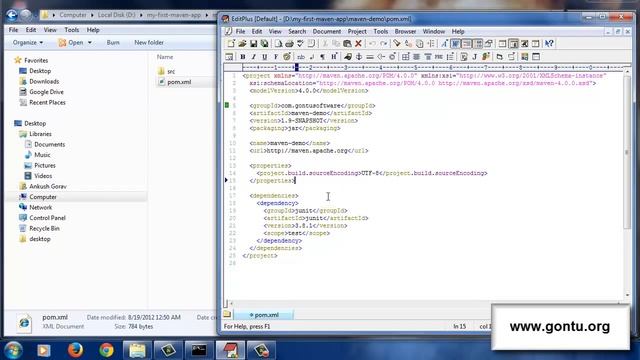Select the pom.xml document tab in EditPlus
640x360 pixels.
coord(264,315)
